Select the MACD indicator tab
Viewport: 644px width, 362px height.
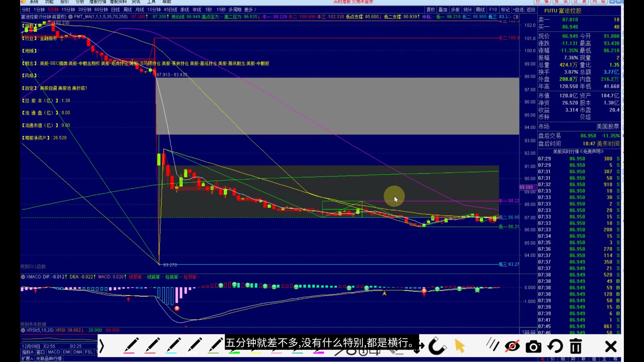coord(54,352)
